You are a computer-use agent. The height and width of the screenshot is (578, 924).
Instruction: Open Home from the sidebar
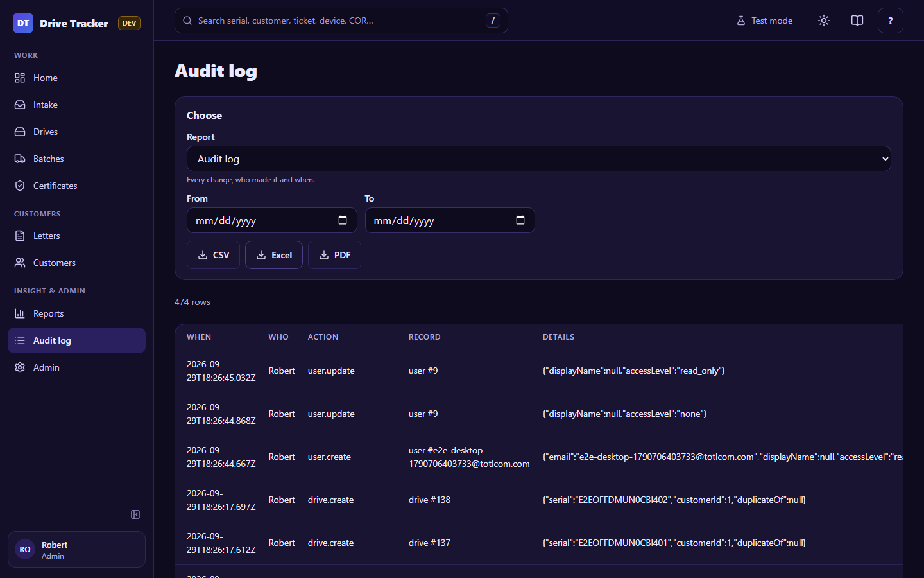(x=76, y=78)
